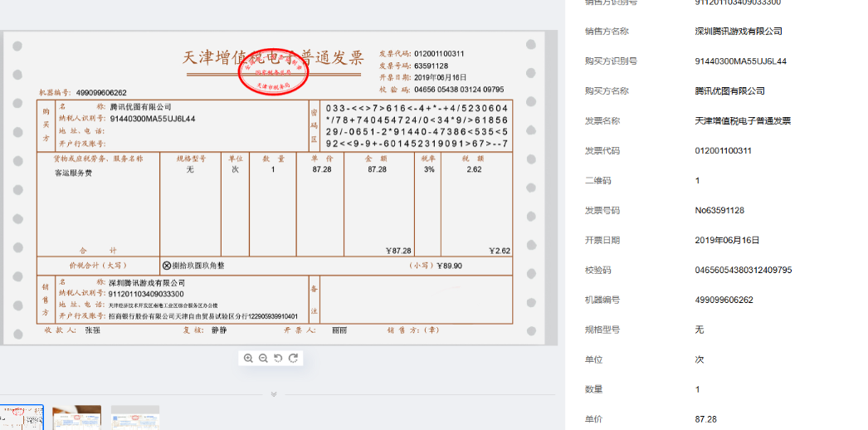
Task: Click seller tax ID 911201103409033300 on invoice image
Action: (146, 294)
